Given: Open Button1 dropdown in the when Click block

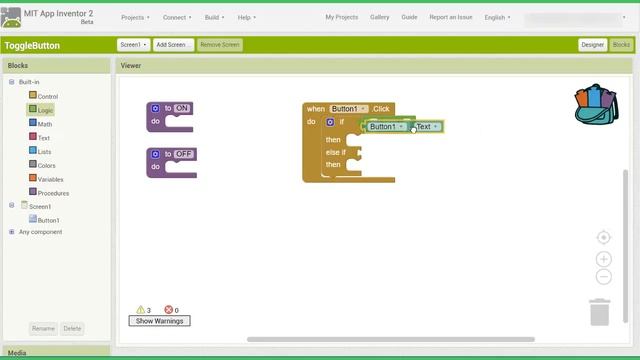Looking at the screenshot, I should (x=349, y=109).
